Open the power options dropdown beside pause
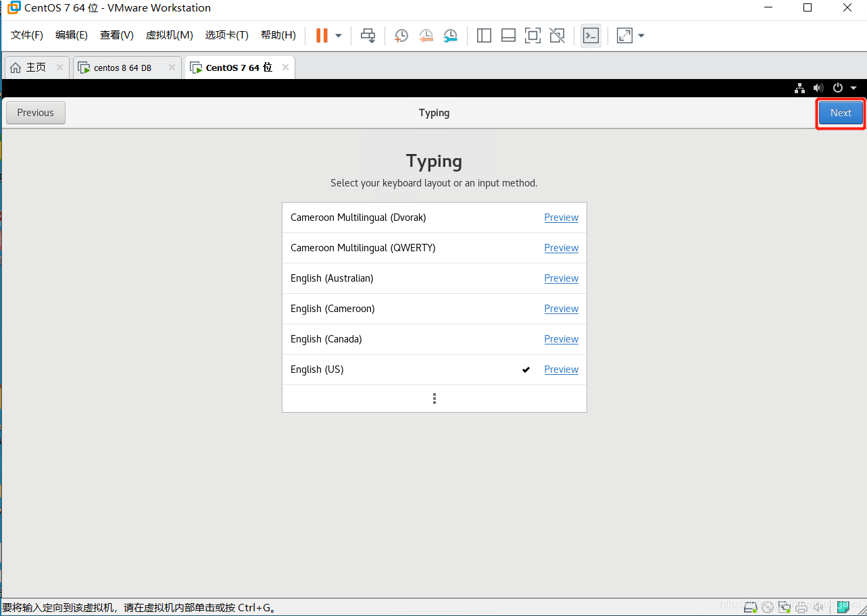Screen dimensions: 867x616 339,36
